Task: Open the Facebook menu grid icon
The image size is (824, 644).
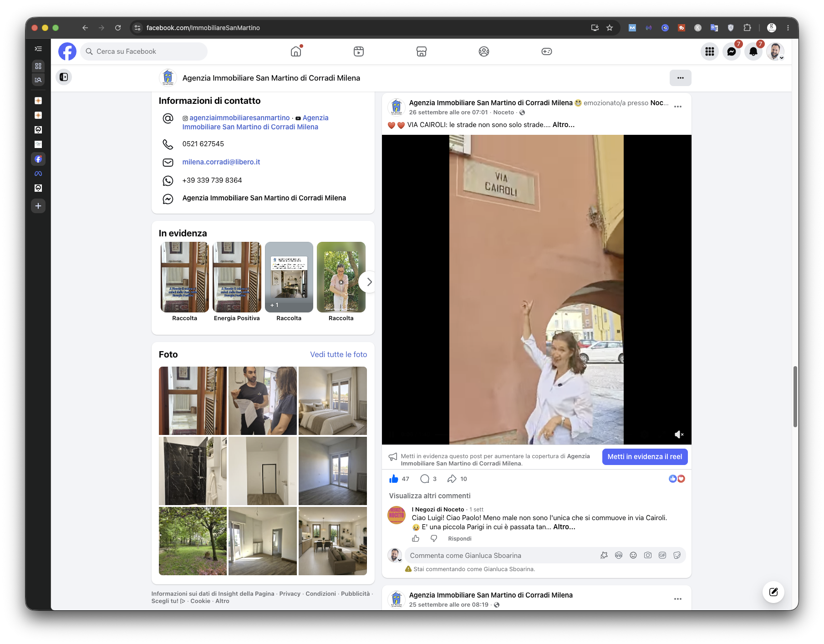Action: click(x=710, y=51)
